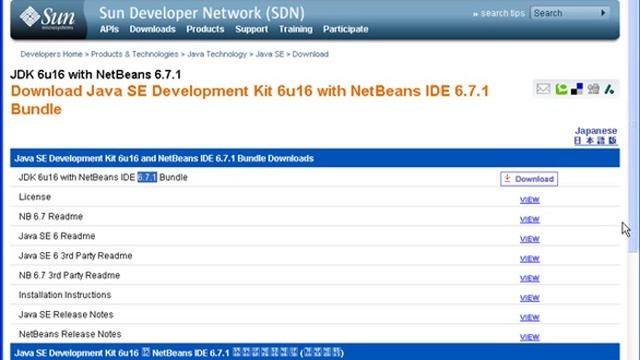Click the Download button for JDK bundle
The image size is (640, 360).
tap(529, 179)
